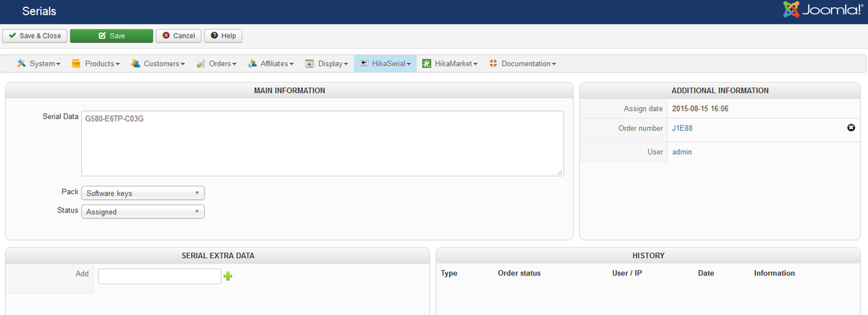Expand the Status dropdown showing Assigned

[143, 212]
